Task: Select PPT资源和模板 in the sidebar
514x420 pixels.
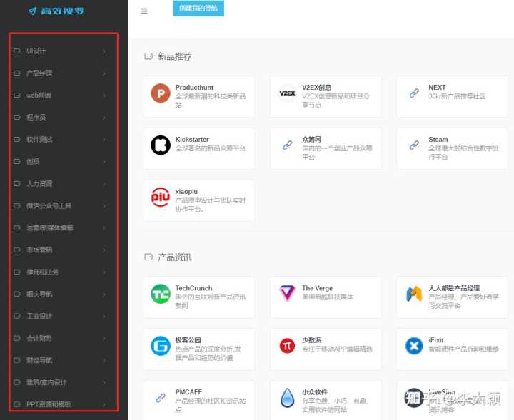Action: pos(49,404)
